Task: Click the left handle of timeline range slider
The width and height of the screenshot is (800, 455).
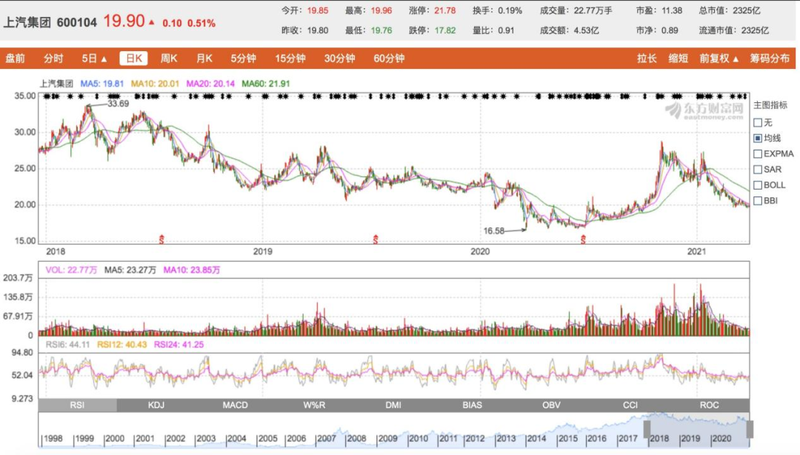Action: click(x=647, y=429)
